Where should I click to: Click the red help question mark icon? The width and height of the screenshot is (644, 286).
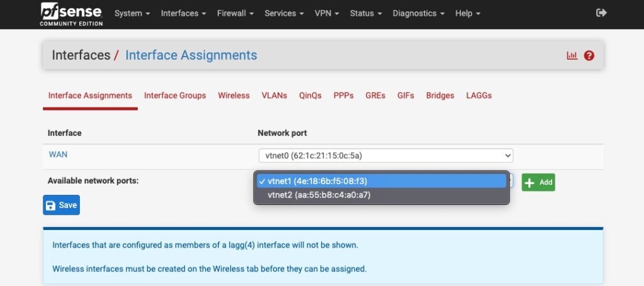click(589, 55)
